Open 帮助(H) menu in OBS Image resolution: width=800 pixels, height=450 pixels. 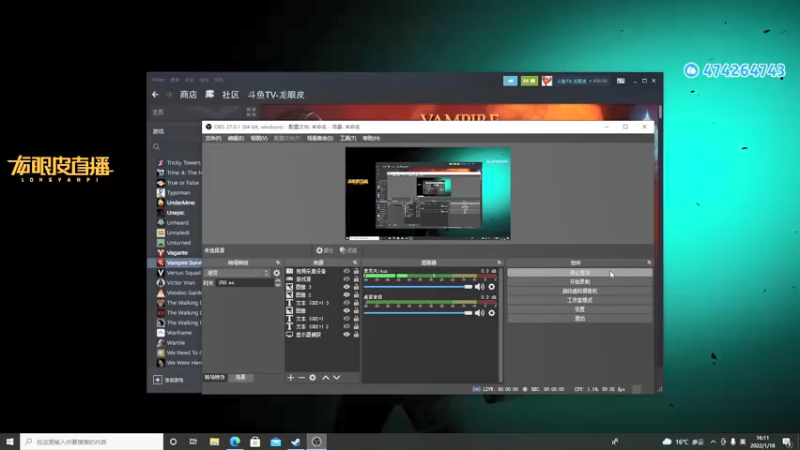(371, 138)
